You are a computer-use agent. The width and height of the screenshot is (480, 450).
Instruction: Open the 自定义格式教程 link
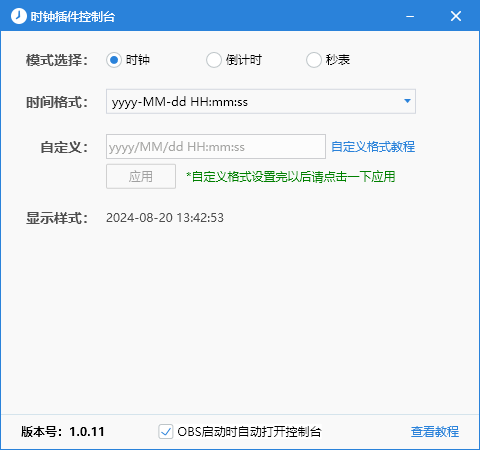click(x=373, y=147)
